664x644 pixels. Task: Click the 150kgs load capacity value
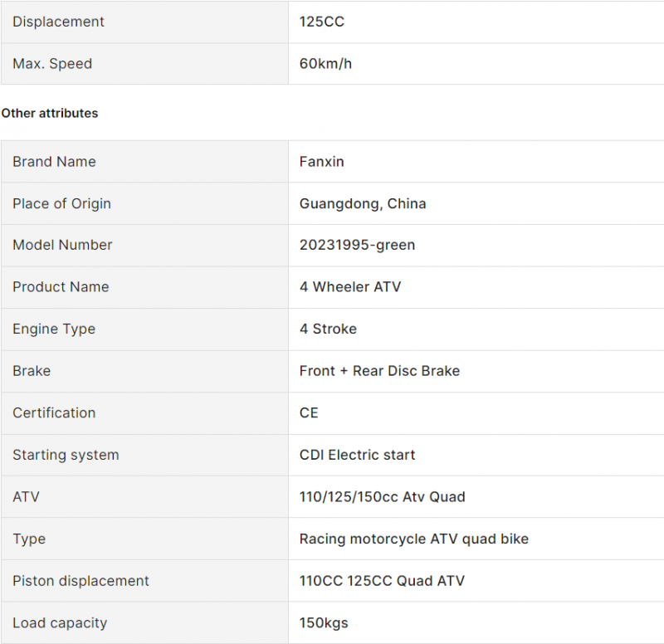click(324, 622)
